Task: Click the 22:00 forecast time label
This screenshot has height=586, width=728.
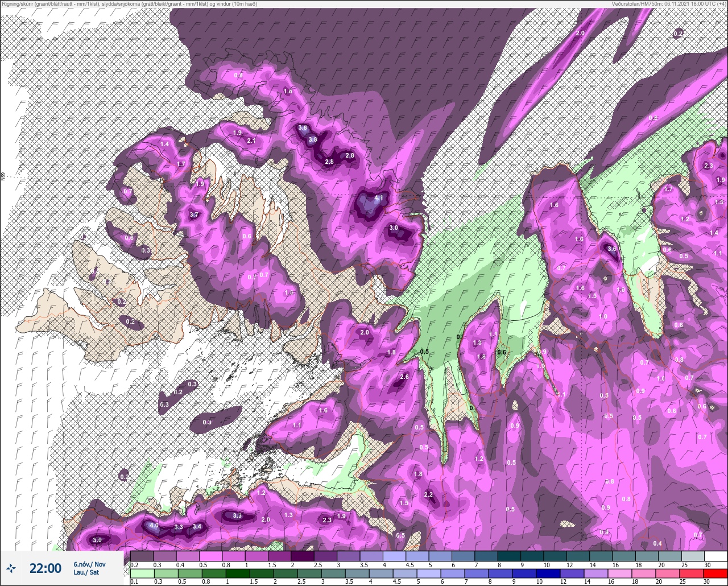Action: click(x=45, y=568)
